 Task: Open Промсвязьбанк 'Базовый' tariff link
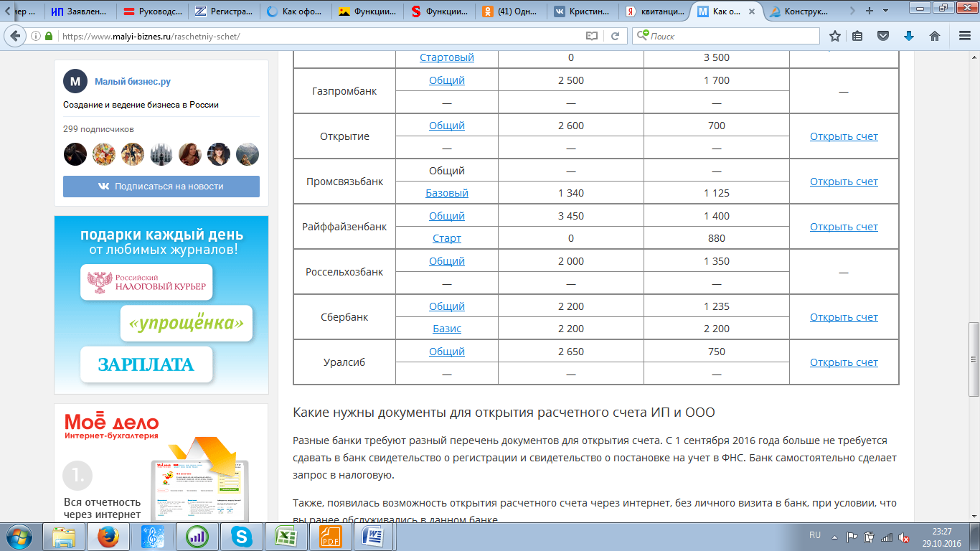pos(447,193)
